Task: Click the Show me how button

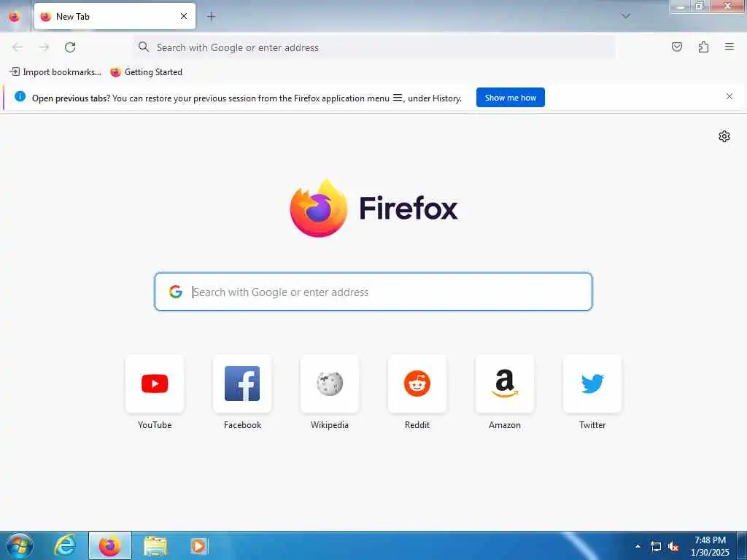Action: [x=510, y=98]
